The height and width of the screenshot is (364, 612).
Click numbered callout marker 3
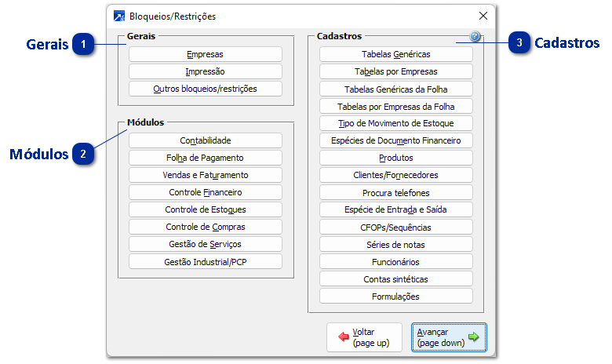[x=519, y=44]
